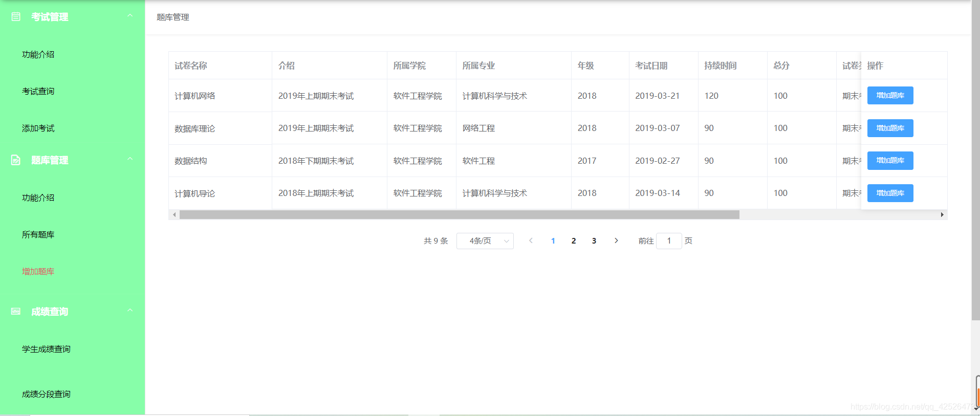Click the table scrollbar left arrow
980x416 pixels.
coord(174,215)
